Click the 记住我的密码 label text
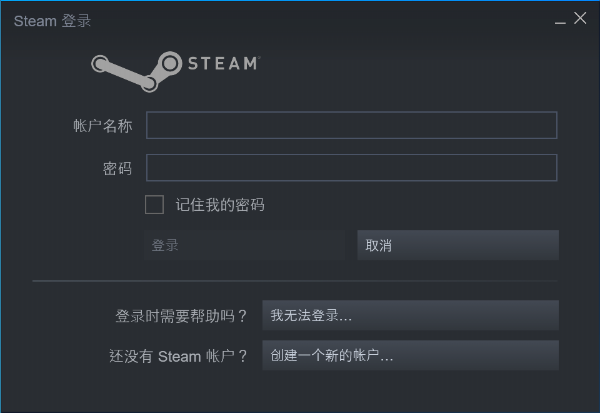The image size is (600, 413). click(220, 205)
